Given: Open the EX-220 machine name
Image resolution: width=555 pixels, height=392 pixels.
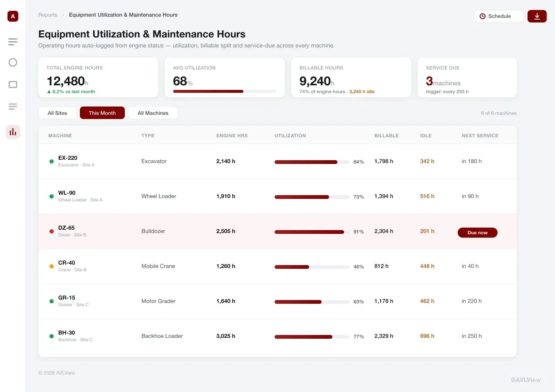Looking at the screenshot, I should tap(68, 158).
